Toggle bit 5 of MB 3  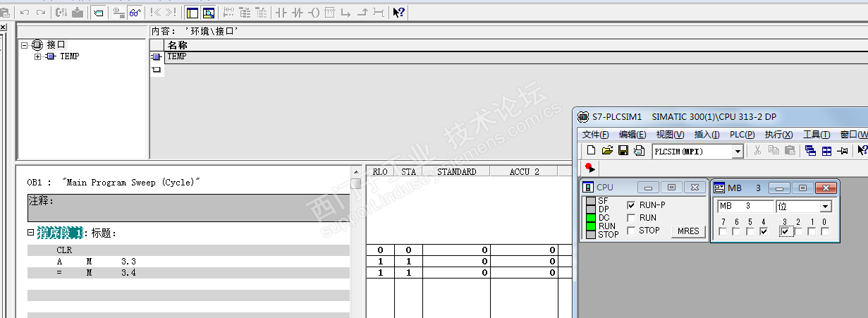(750, 231)
